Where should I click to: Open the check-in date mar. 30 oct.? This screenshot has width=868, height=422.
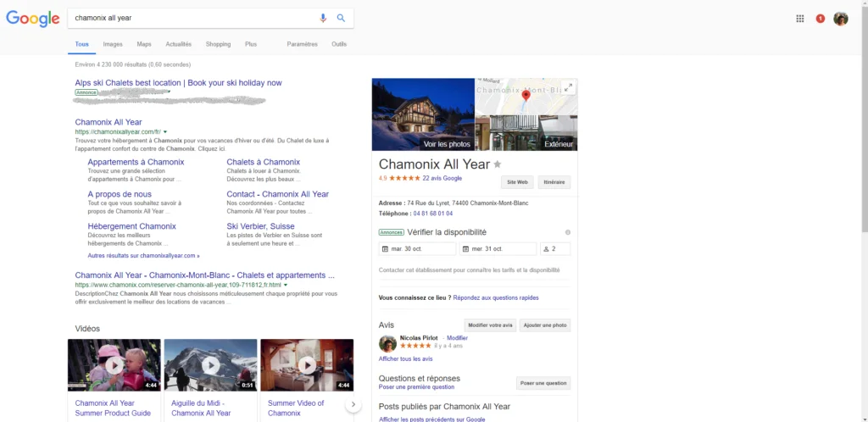[417, 249]
